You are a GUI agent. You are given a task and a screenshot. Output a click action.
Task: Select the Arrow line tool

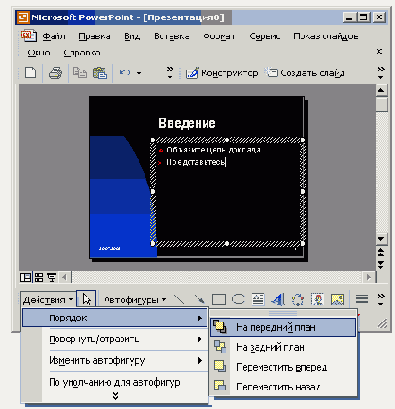point(200,299)
